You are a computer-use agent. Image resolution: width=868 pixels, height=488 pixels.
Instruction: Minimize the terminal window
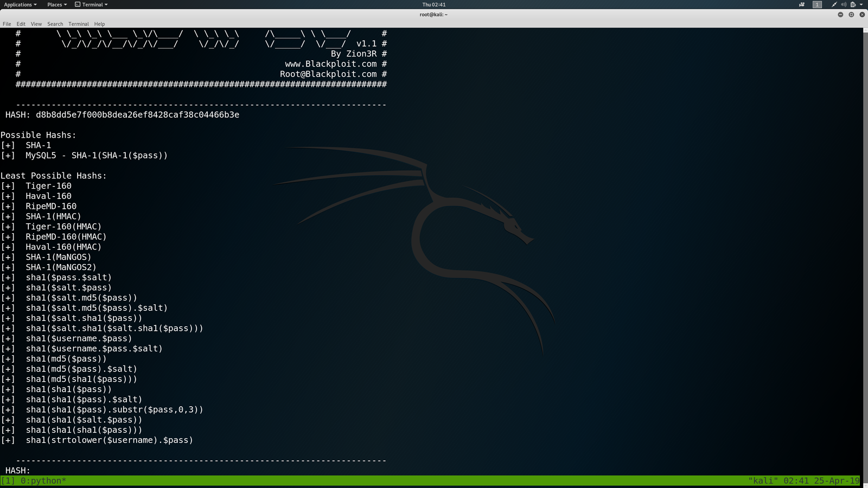coord(840,15)
